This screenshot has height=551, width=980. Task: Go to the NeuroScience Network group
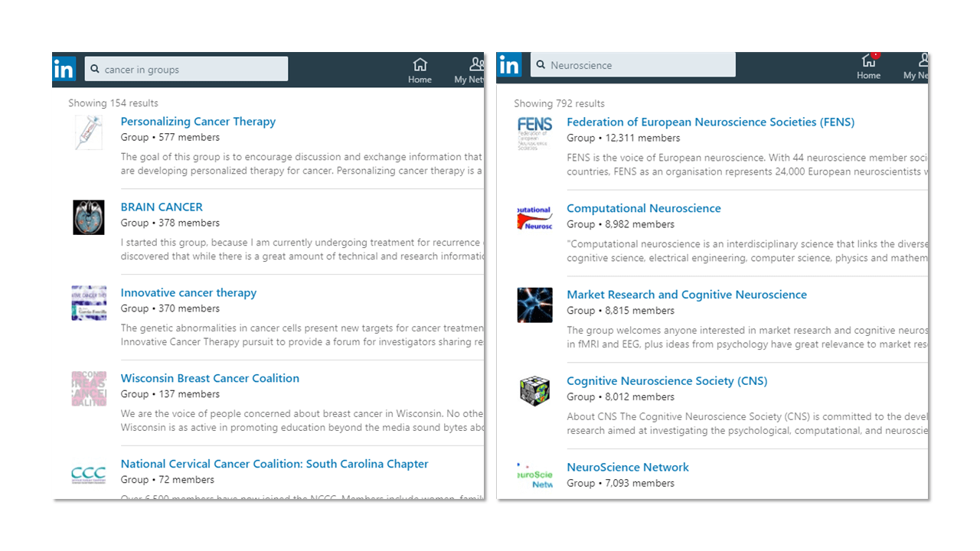coord(627,467)
